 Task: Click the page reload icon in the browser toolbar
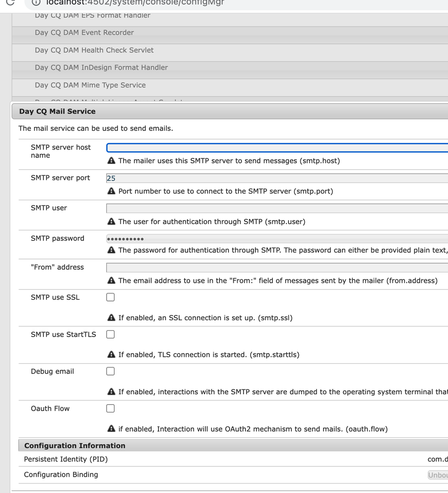(x=10, y=3)
